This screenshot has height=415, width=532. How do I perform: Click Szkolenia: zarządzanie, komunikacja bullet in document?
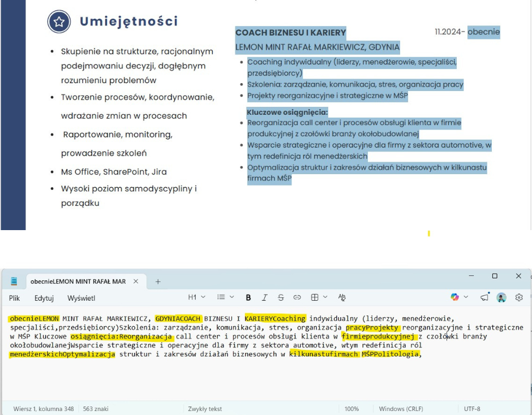pyautogui.click(x=355, y=84)
